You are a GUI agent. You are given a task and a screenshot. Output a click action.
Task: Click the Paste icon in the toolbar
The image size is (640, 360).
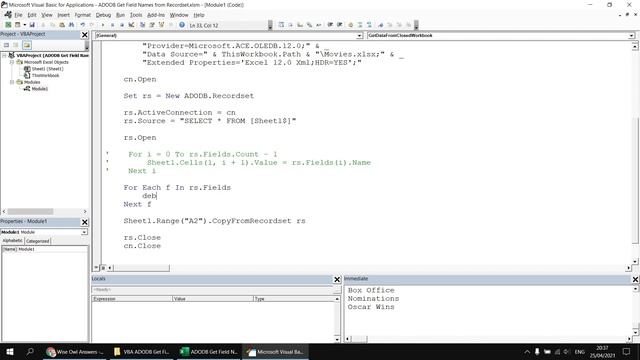(x=62, y=25)
